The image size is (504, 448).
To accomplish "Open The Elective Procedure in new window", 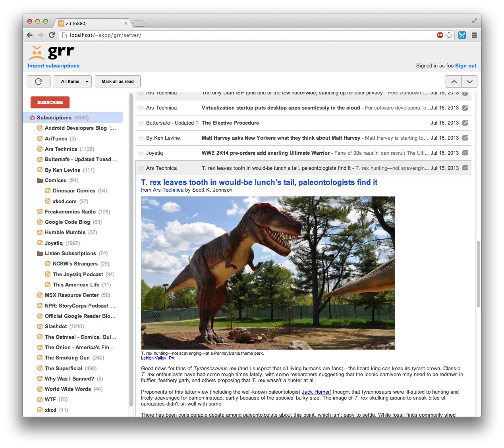I will (x=465, y=123).
